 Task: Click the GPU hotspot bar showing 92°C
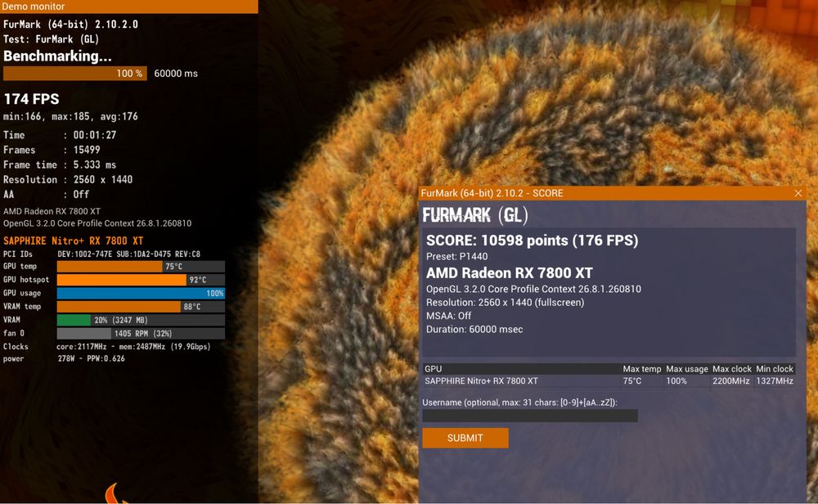141,280
